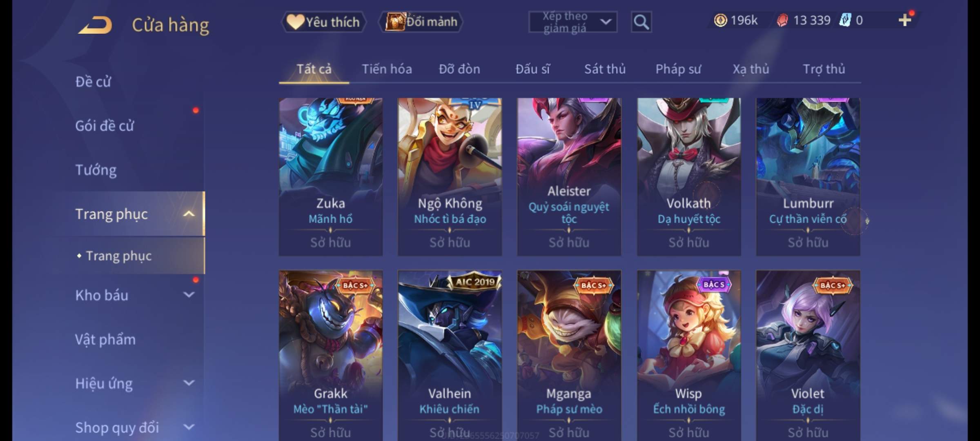Open the Xếp theo giảm giá sort dropdown

573,22
